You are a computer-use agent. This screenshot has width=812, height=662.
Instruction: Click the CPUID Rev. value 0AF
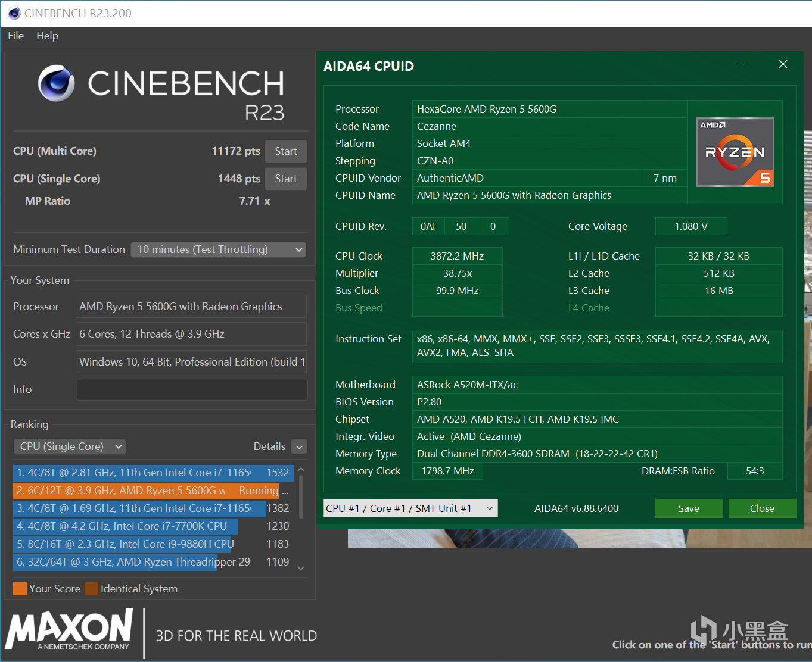[x=429, y=226]
